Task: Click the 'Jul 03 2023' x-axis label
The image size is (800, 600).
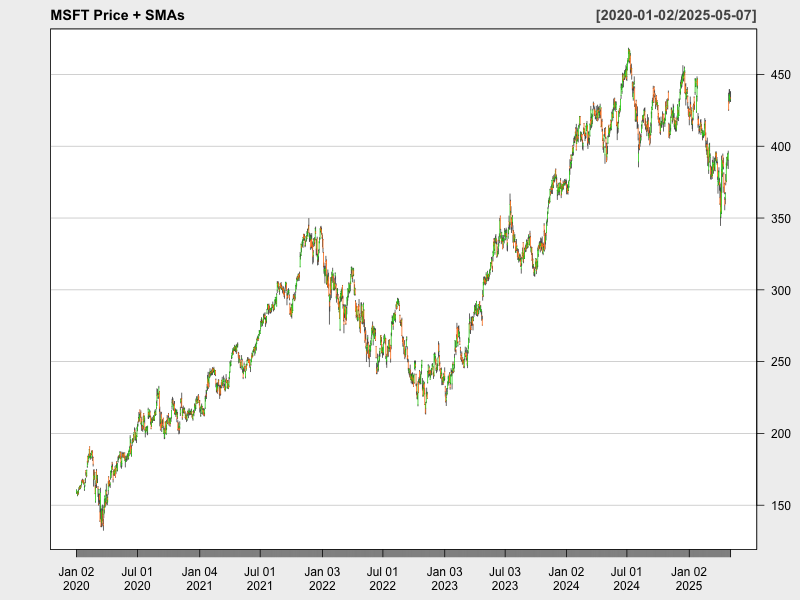Action: (x=505, y=579)
